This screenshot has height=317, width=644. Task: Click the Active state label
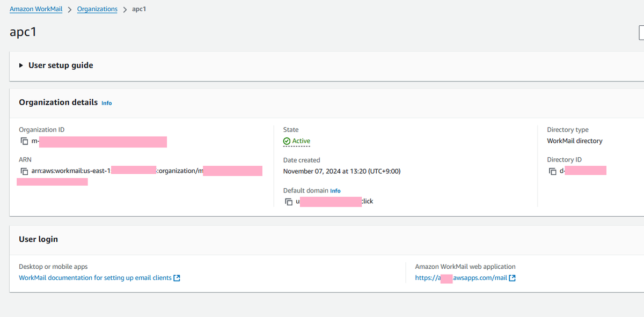point(301,141)
